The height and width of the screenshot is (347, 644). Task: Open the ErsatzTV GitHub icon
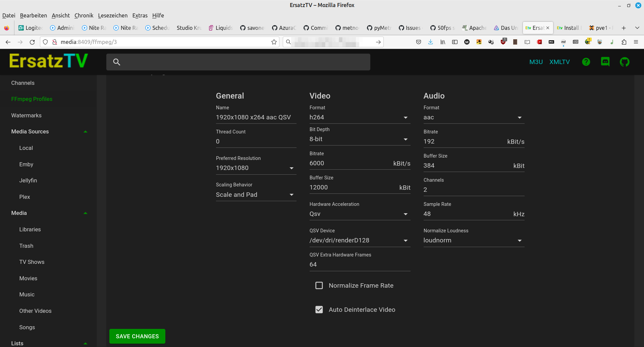[625, 62]
